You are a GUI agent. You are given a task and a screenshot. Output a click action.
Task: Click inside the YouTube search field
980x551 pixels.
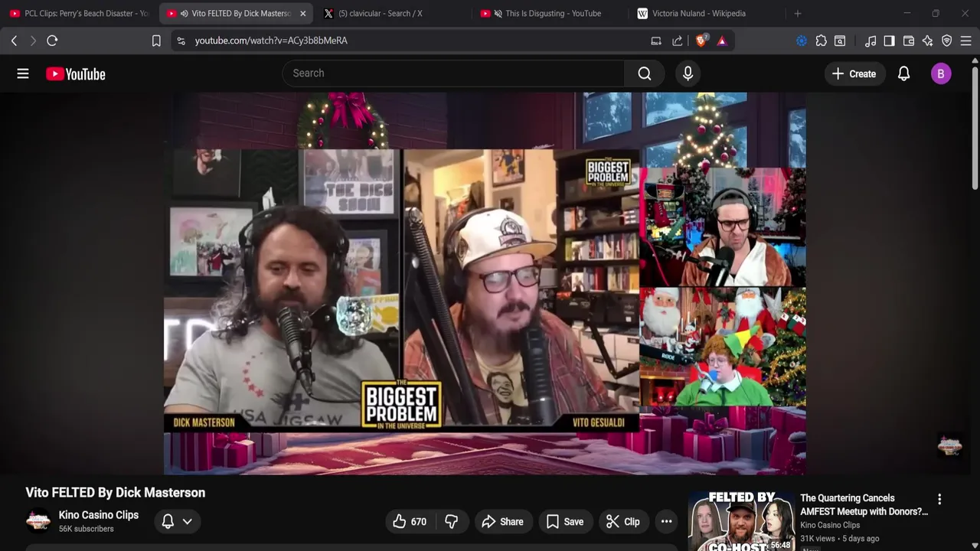tap(453, 73)
